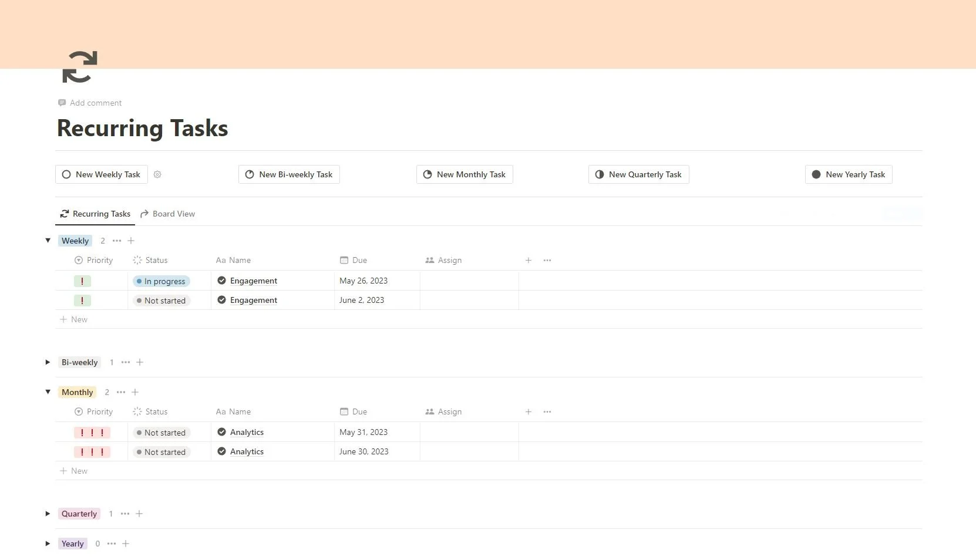976x560 pixels.
Task: Open Analytics task due May 31, 2023
Action: pyautogui.click(x=247, y=432)
